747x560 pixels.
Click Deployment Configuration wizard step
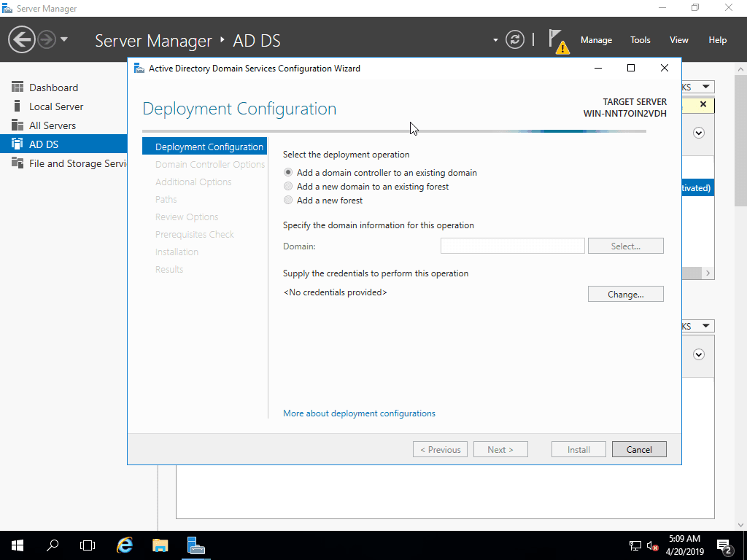pyautogui.click(x=204, y=147)
